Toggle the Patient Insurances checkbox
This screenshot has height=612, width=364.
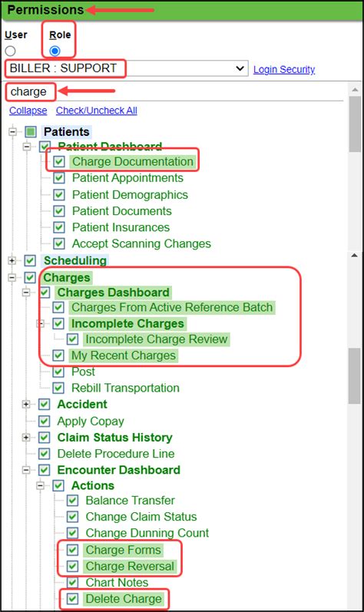click(x=59, y=227)
